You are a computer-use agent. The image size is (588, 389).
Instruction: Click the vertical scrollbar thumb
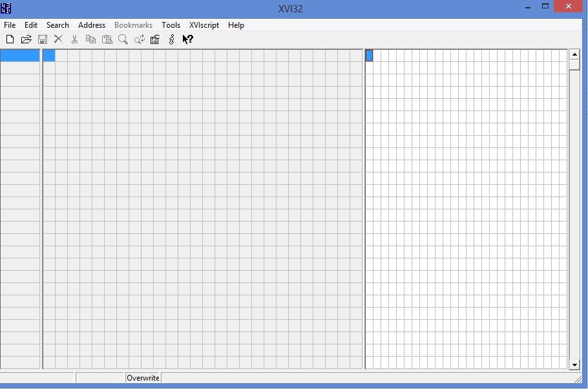[x=574, y=65]
